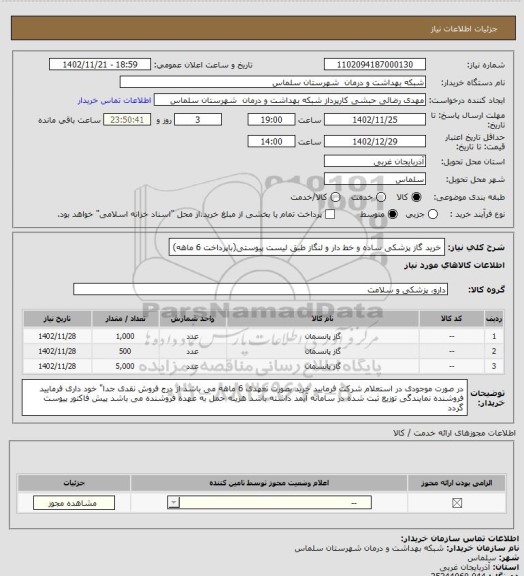Click the quantity 5,000 in row 3
The image size is (524, 576).
click(x=125, y=366)
